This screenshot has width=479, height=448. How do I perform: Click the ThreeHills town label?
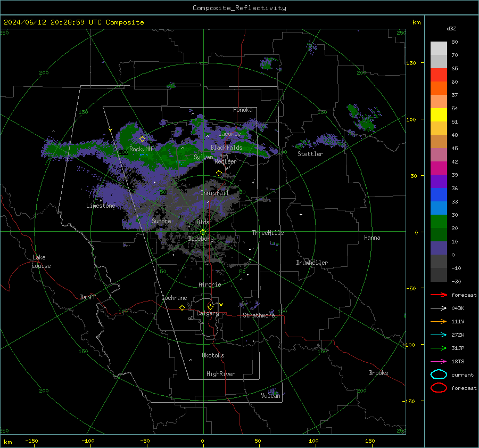pos(268,233)
